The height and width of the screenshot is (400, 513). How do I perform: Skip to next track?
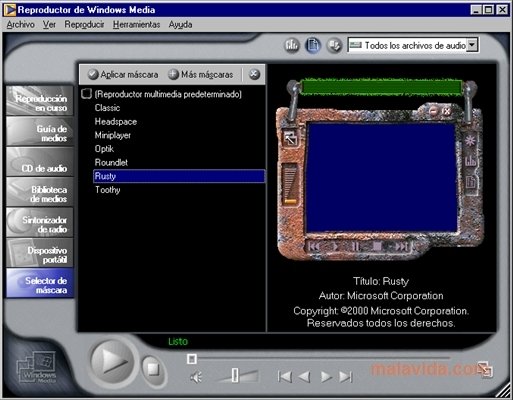coord(345,377)
